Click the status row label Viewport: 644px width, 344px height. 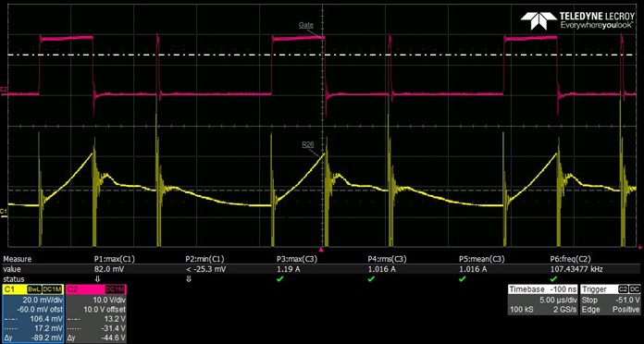13,279
